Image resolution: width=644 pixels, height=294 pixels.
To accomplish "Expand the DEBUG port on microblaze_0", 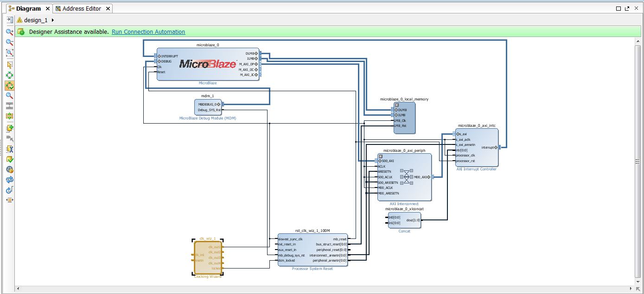I will 159,61.
